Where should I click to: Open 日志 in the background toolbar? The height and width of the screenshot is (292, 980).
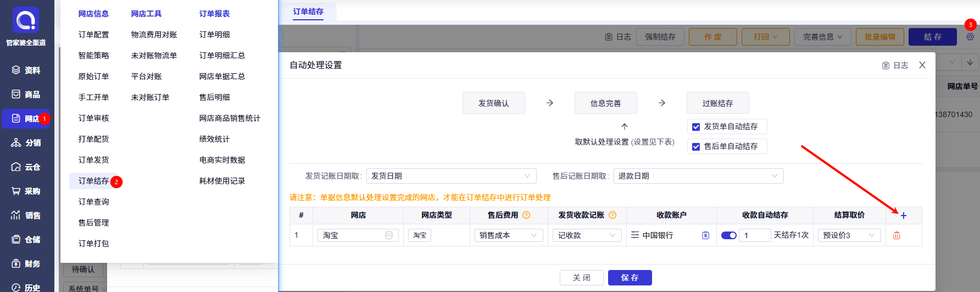[x=618, y=37]
